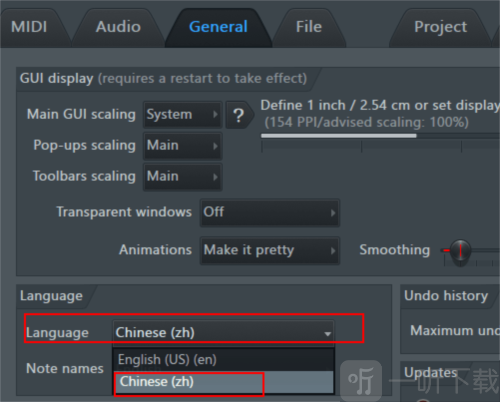Switch to the Audio tab
The width and height of the screenshot is (500, 402).
(x=118, y=27)
